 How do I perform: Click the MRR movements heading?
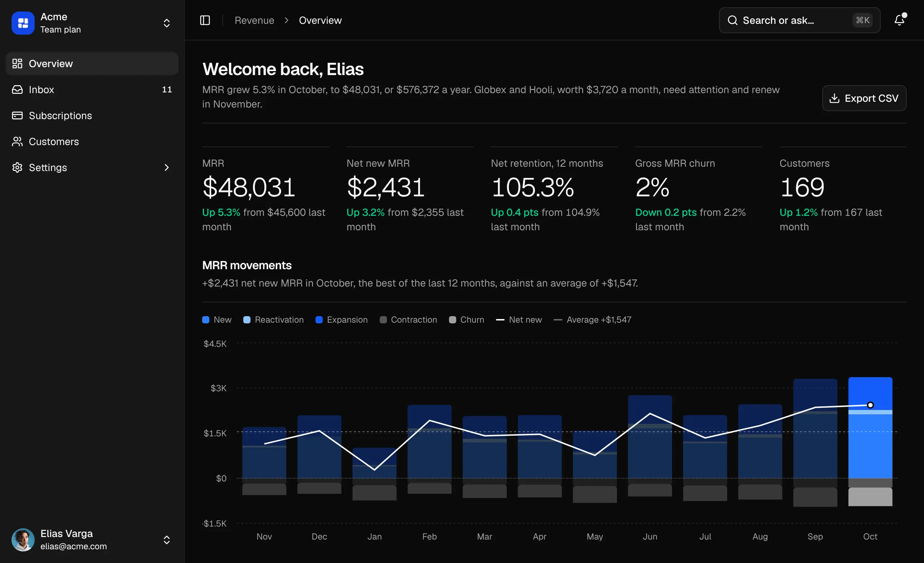tap(247, 265)
